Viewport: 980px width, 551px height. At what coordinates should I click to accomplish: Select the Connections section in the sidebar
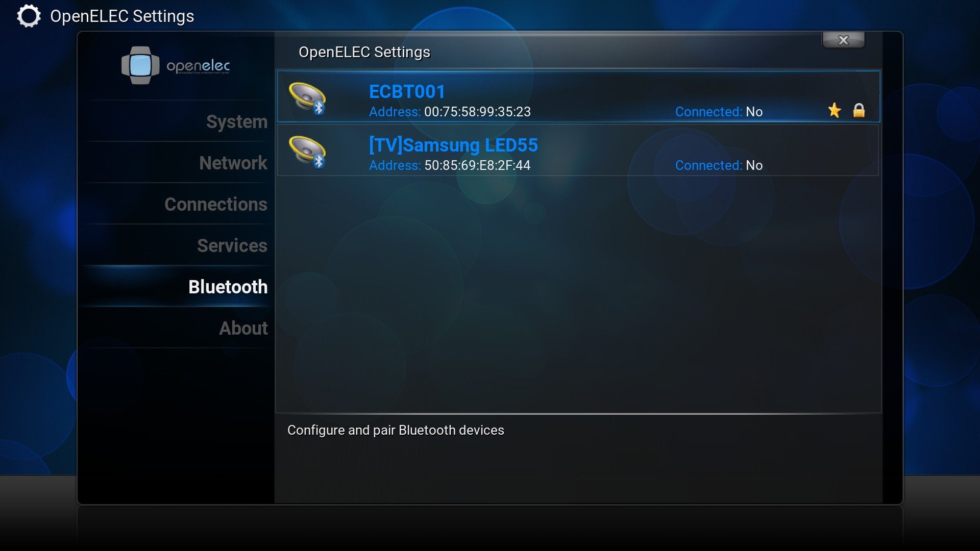tap(216, 204)
